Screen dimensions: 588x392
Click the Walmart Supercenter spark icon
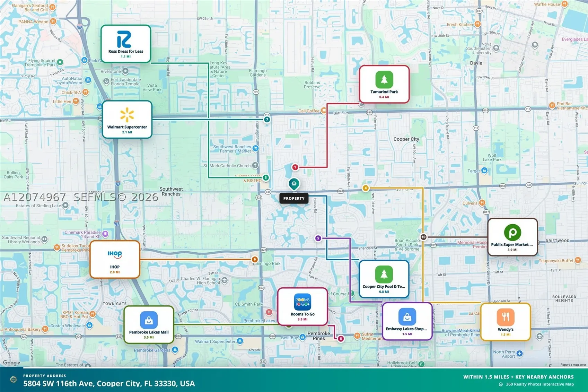127,115
